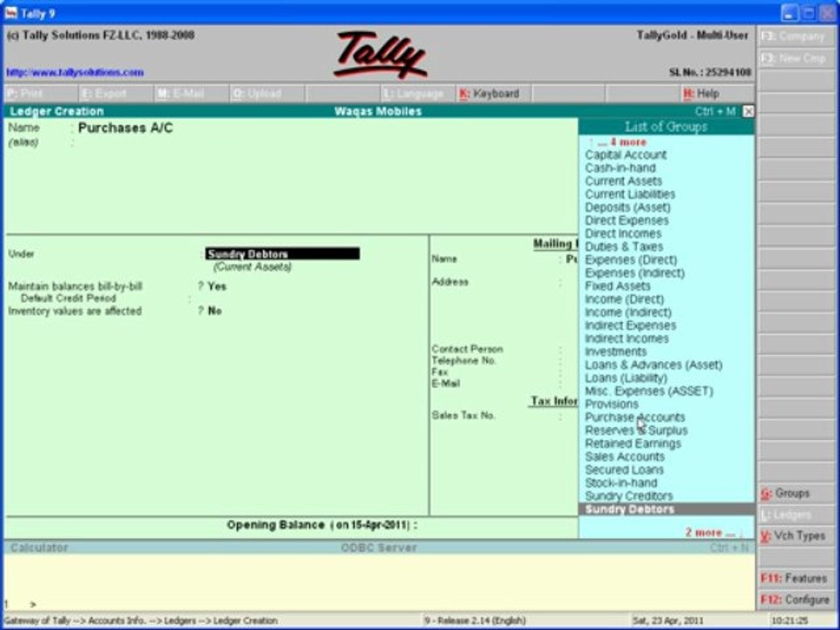Screen dimensions: 840x630
Task: Select Retained Earnings group
Action: pyautogui.click(x=633, y=444)
